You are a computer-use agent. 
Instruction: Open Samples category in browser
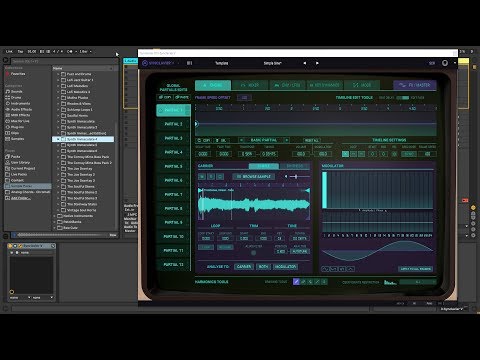[18, 139]
